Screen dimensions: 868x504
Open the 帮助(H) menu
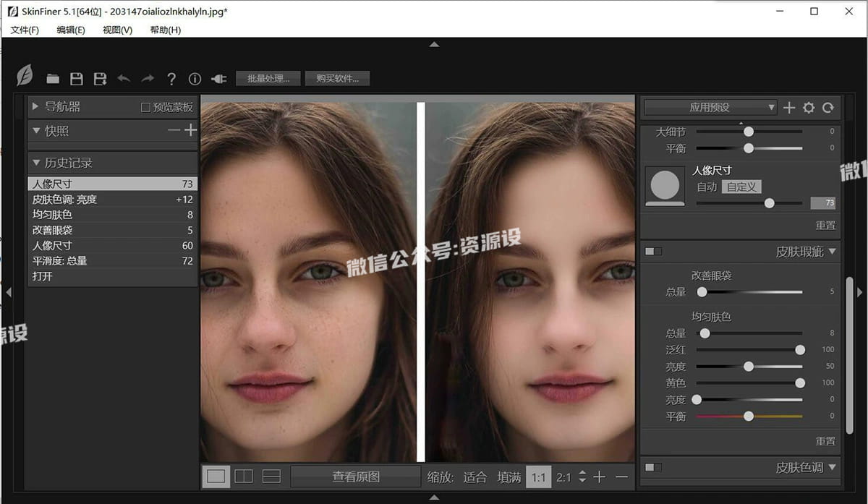pyautogui.click(x=166, y=30)
